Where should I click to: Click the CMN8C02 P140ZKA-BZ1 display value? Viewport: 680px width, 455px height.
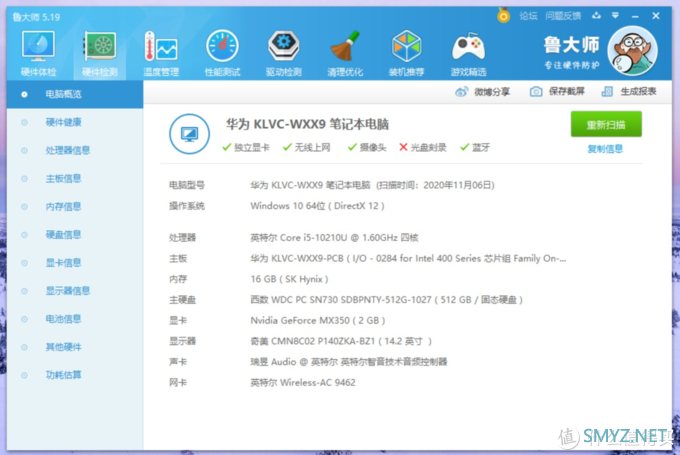(341, 341)
